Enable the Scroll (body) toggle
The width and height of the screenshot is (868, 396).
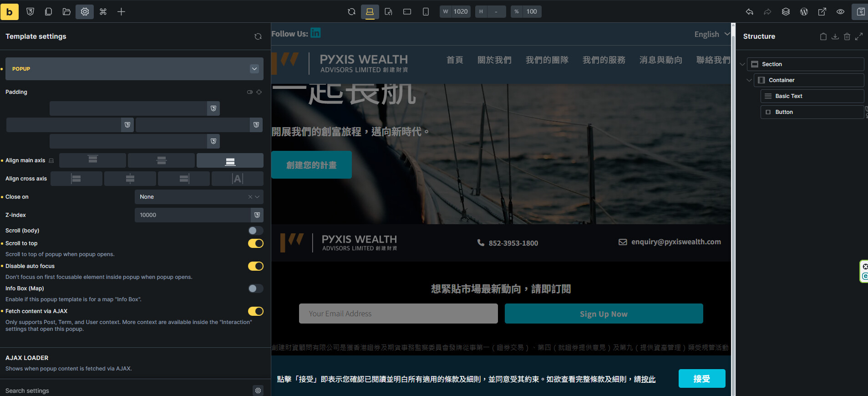point(255,231)
